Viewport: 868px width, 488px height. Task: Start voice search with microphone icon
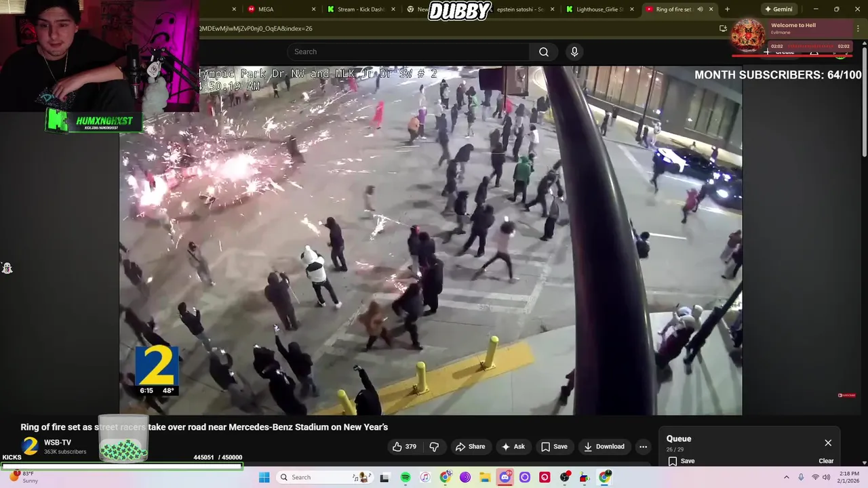coord(574,52)
